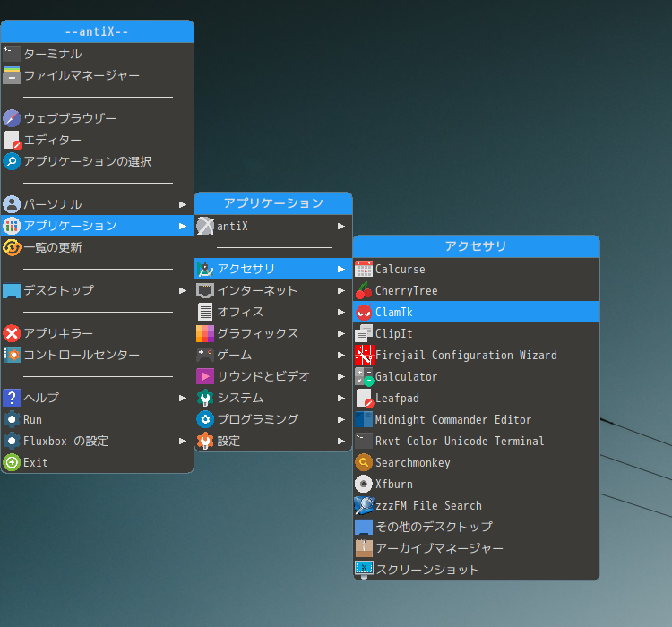Click the web browser compass icon
Viewport: 672px width, 627px height.
12,118
